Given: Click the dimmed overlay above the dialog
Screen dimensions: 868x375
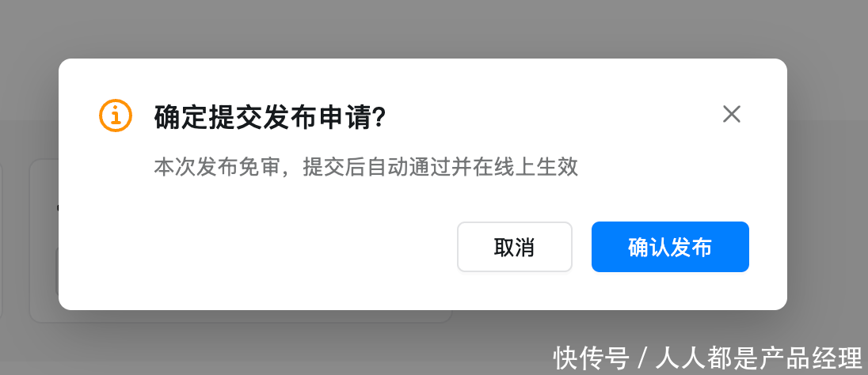Looking at the screenshot, I should pos(434,28).
